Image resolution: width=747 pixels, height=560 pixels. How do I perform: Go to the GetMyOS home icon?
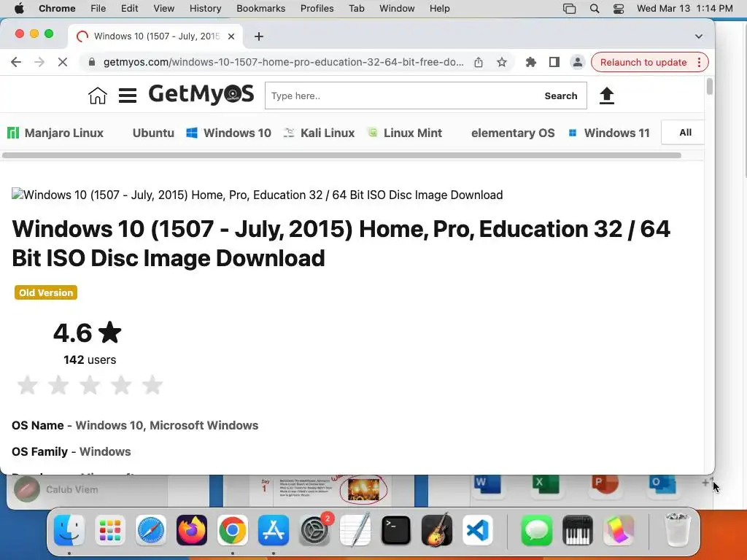(98, 96)
